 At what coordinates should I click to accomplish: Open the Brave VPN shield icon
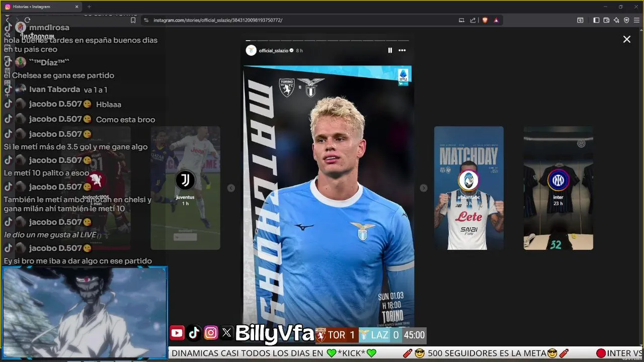coord(626,20)
